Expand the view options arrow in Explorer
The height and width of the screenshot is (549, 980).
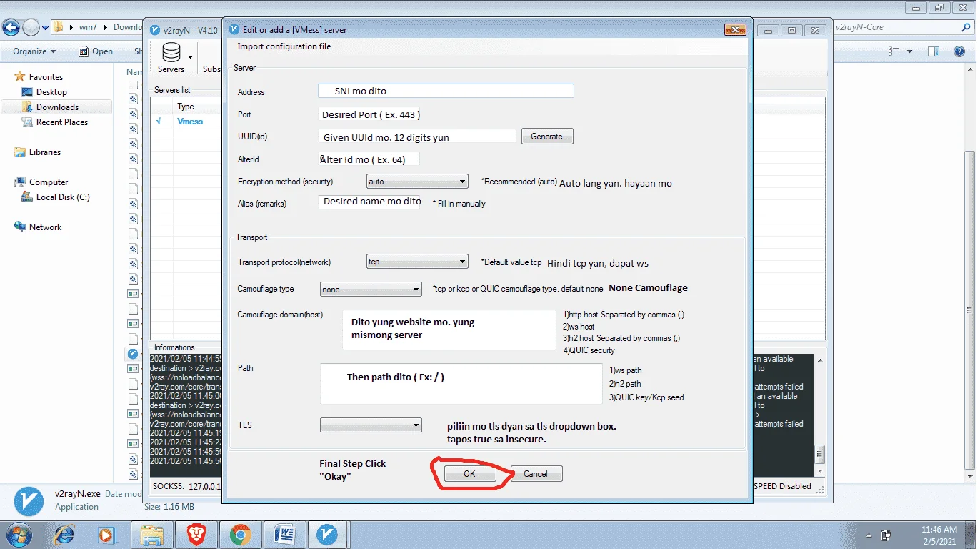[x=909, y=51]
